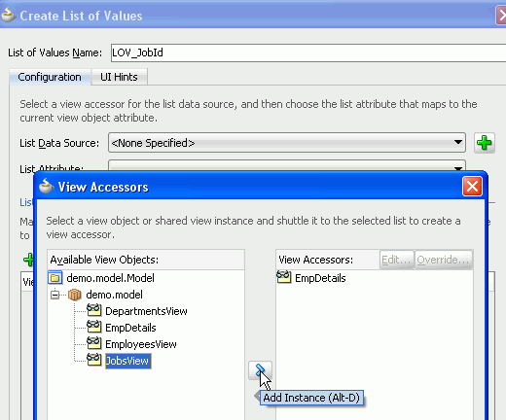Click green plus next to List Data Source
The height and width of the screenshot is (420, 506).
[485, 143]
